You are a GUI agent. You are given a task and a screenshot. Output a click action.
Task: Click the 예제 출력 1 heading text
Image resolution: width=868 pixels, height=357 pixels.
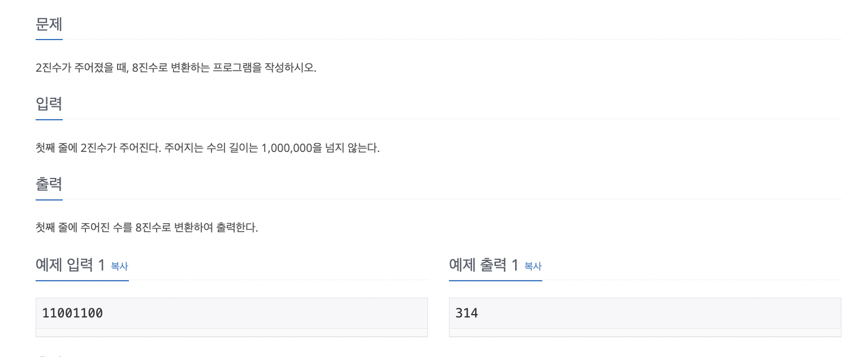484,265
